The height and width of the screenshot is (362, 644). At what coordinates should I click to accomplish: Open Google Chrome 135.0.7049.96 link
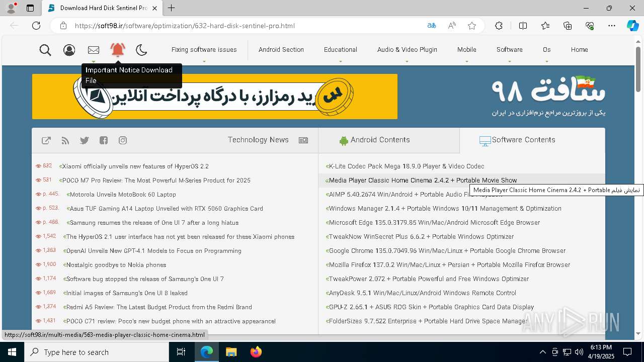(447, 251)
